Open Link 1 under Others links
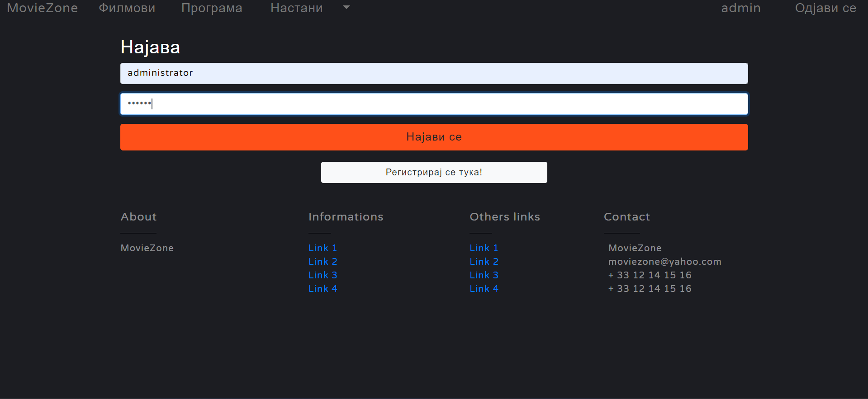The height and width of the screenshot is (399, 868). 484,248
